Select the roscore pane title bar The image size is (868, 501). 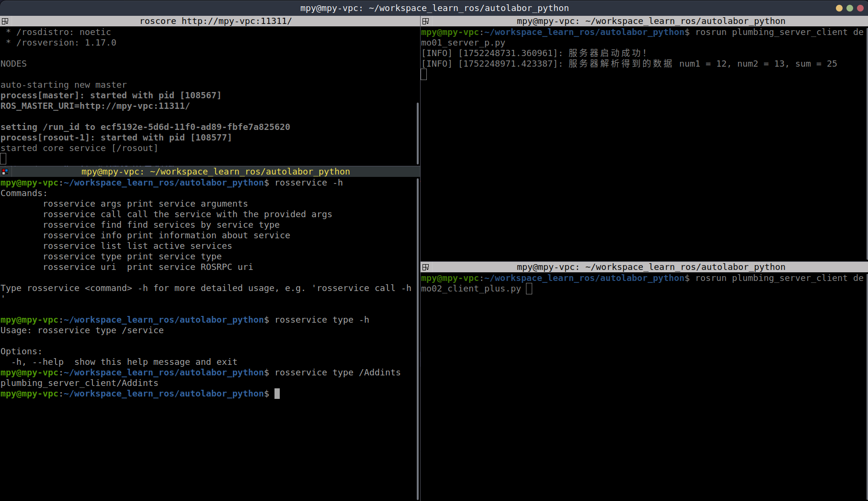coord(216,21)
